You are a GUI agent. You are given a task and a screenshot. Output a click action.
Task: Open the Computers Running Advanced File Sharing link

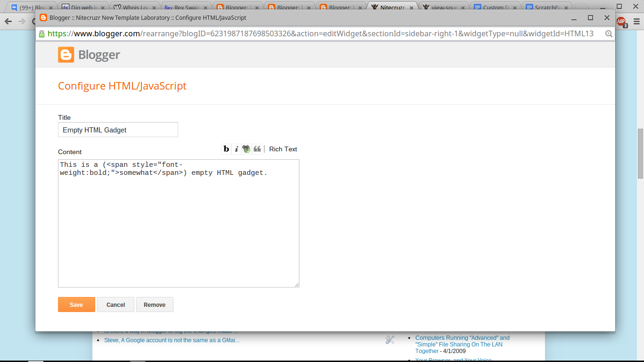pos(462,337)
